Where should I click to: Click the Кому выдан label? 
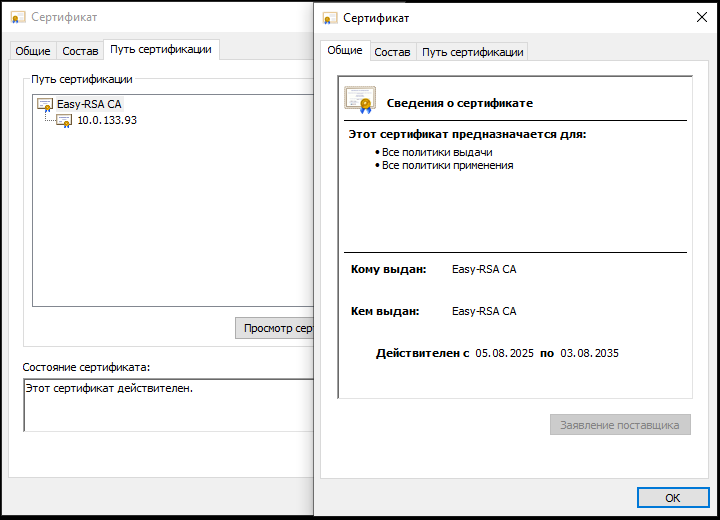coord(388,269)
